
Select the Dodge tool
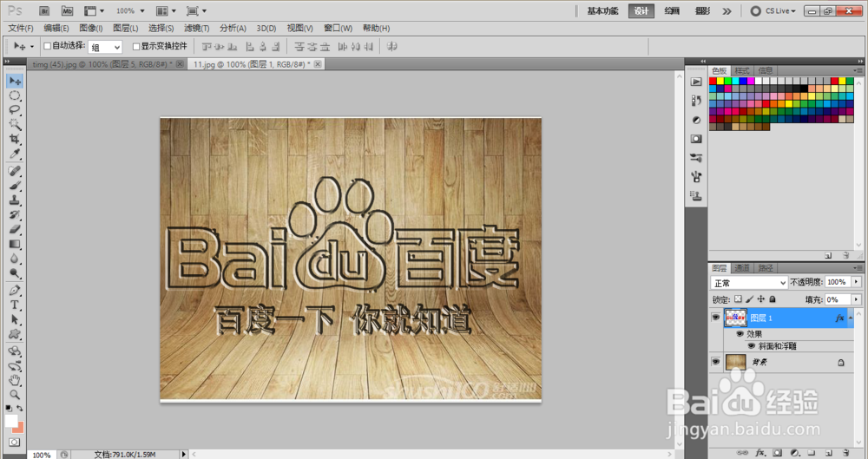15,273
